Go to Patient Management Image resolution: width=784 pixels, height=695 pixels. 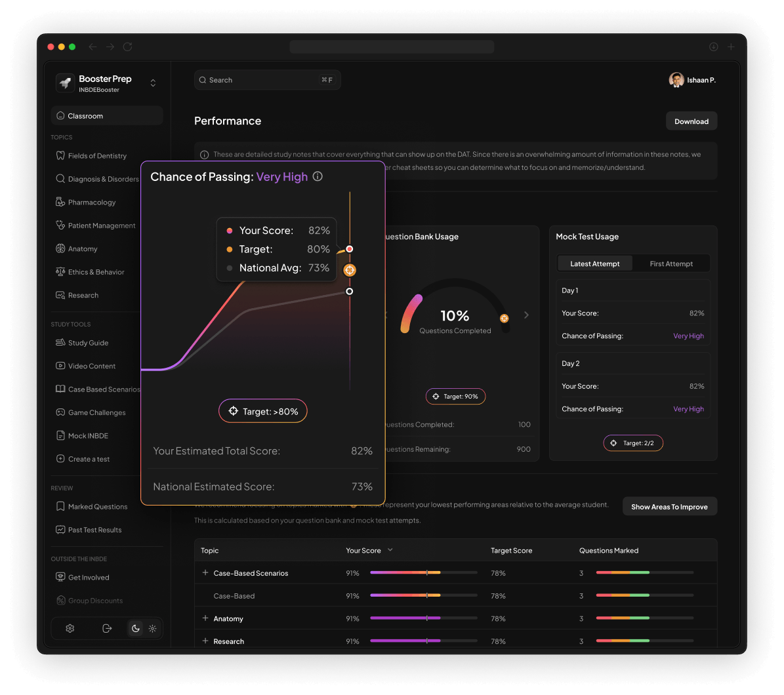point(96,226)
